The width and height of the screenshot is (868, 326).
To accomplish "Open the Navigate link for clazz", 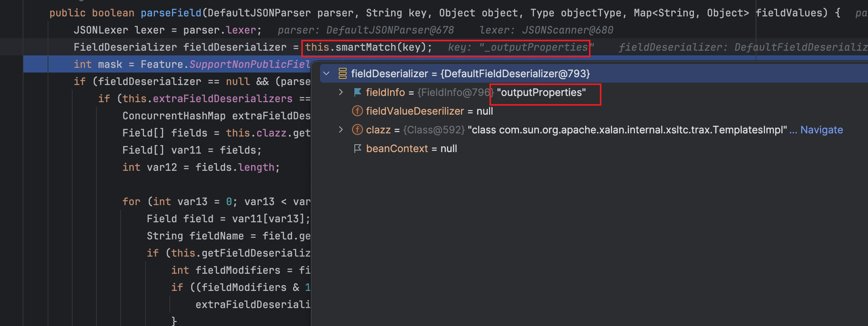I will click(x=821, y=130).
